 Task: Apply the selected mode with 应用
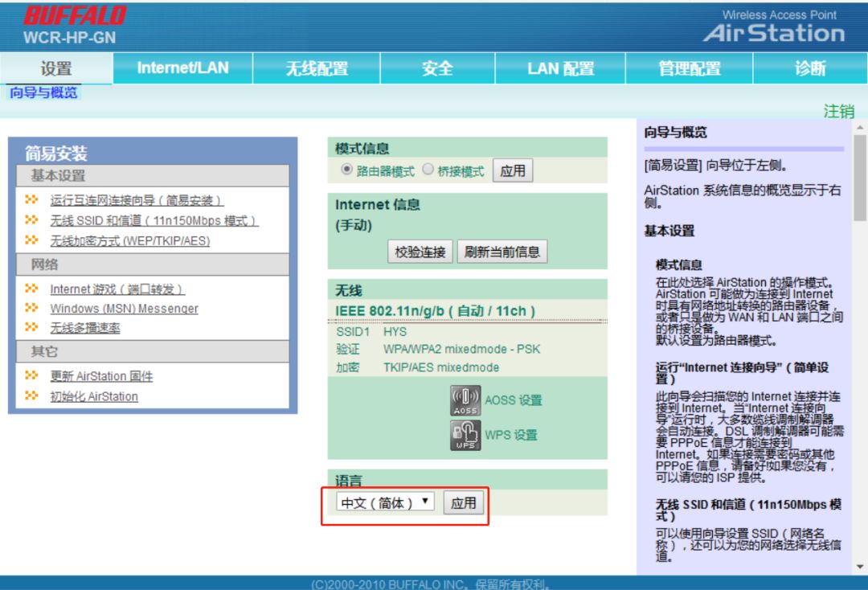513,170
